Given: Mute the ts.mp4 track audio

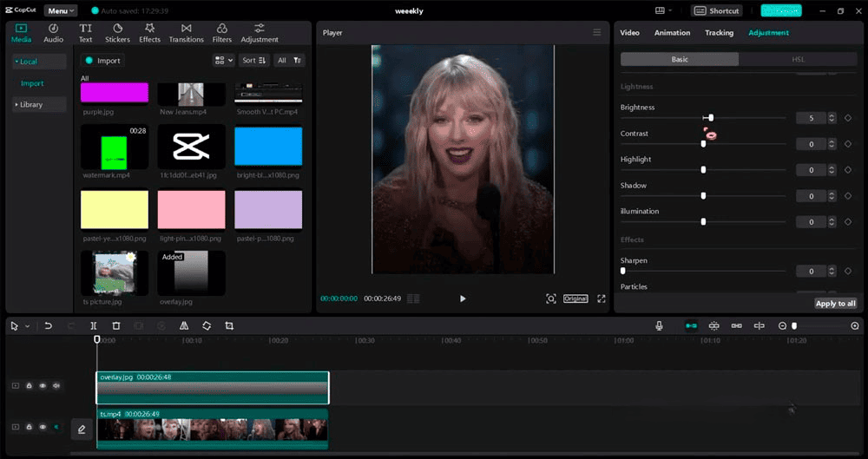Looking at the screenshot, I should [56, 427].
